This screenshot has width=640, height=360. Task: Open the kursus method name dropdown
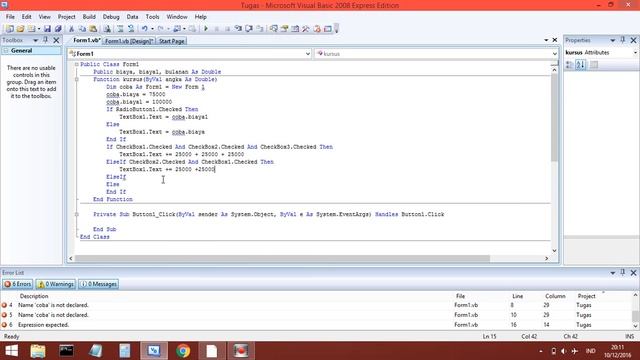[x=554, y=54]
